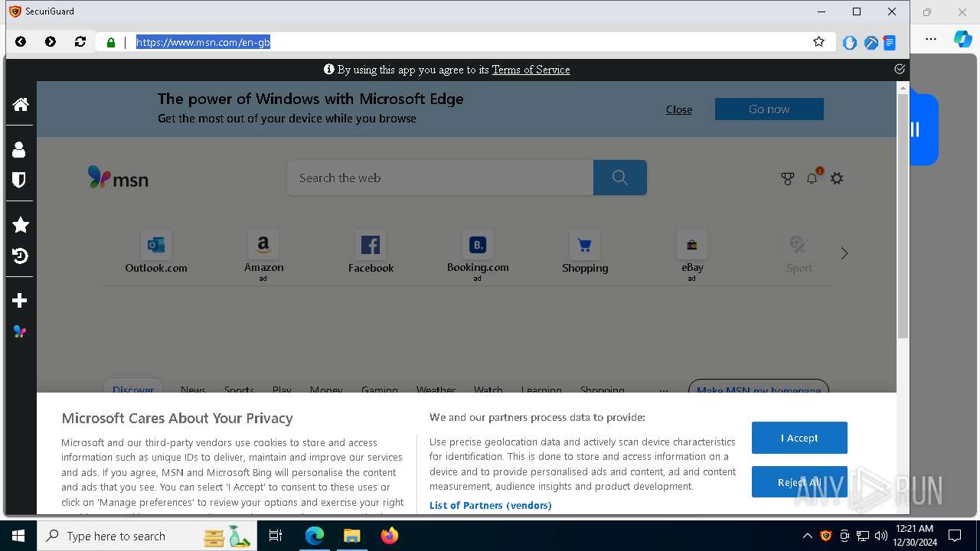This screenshot has height=551, width=980.
Task: Go forward with the forward arrow
Action: coord(51,42)
